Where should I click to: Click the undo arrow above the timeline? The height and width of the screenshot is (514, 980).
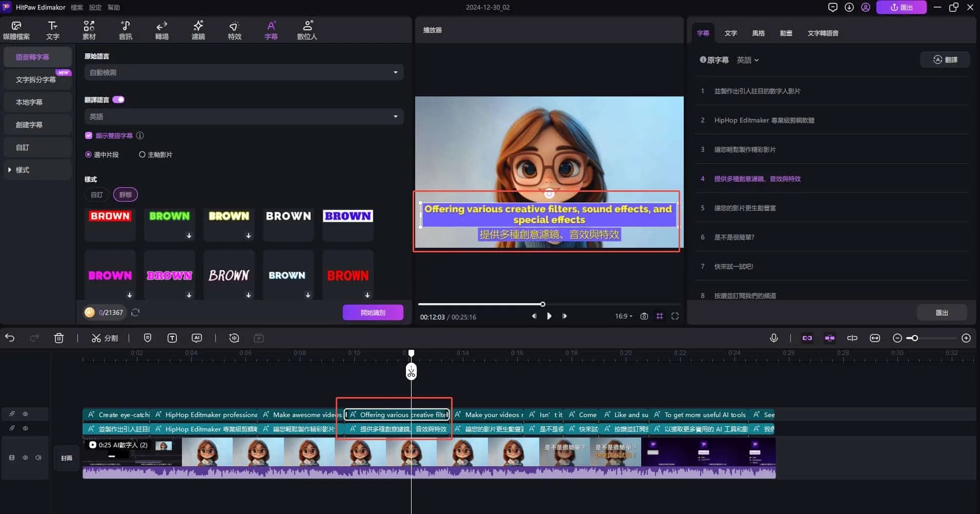coord(10,338)
